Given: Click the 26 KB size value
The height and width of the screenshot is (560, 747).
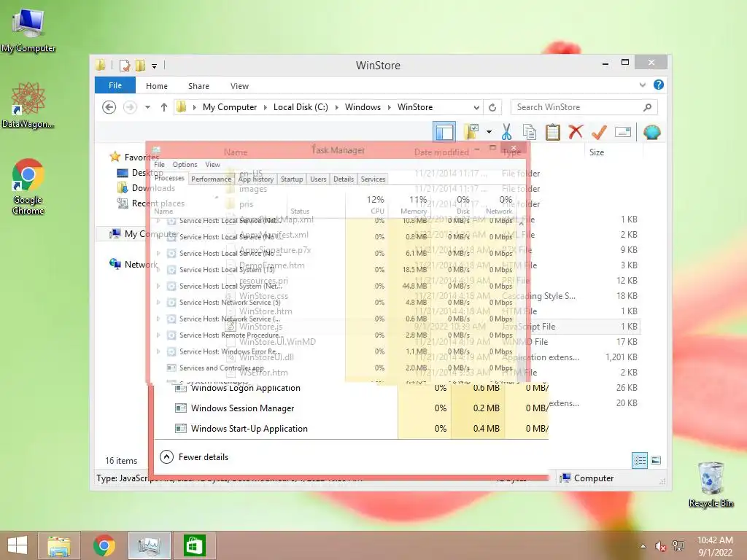Looking at the screenshot, I should pos(627,388).
